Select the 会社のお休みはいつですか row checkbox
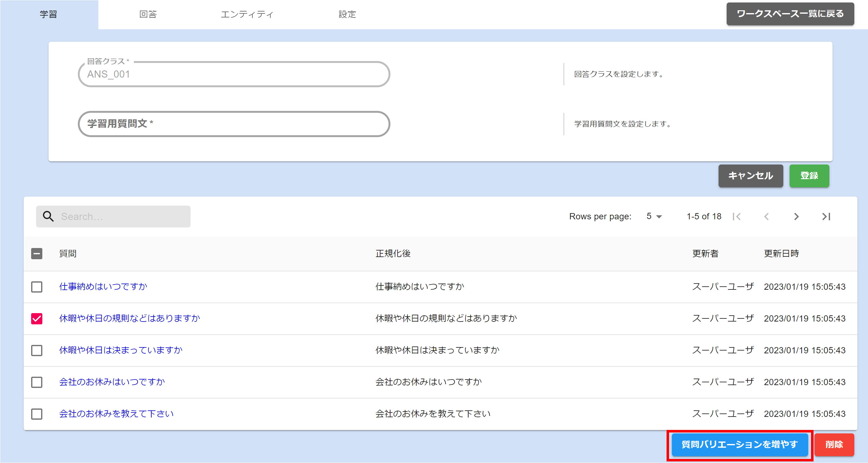The image size is (868, 463). pos(37,382)
